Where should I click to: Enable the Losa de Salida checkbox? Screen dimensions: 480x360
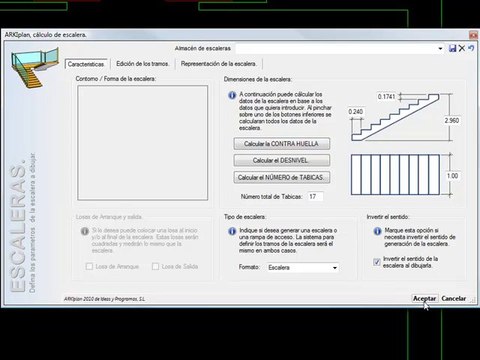(155, 266)
